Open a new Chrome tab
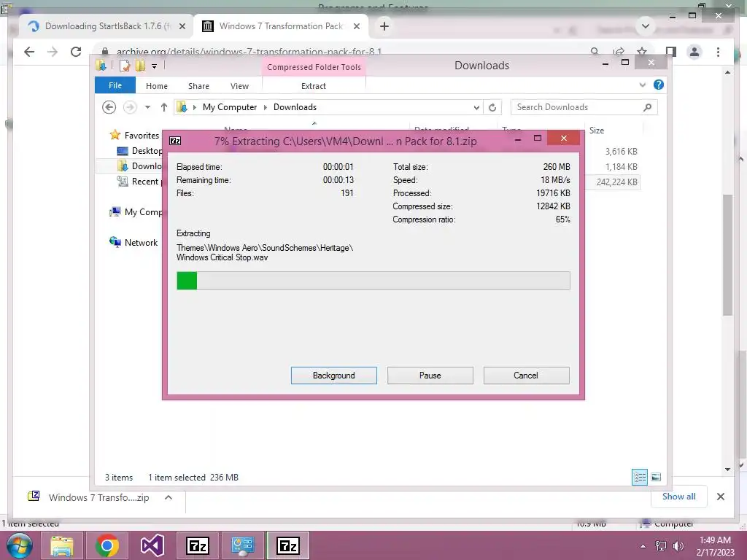747x560 pixels. pyautogui.click(x=384, y=26)
